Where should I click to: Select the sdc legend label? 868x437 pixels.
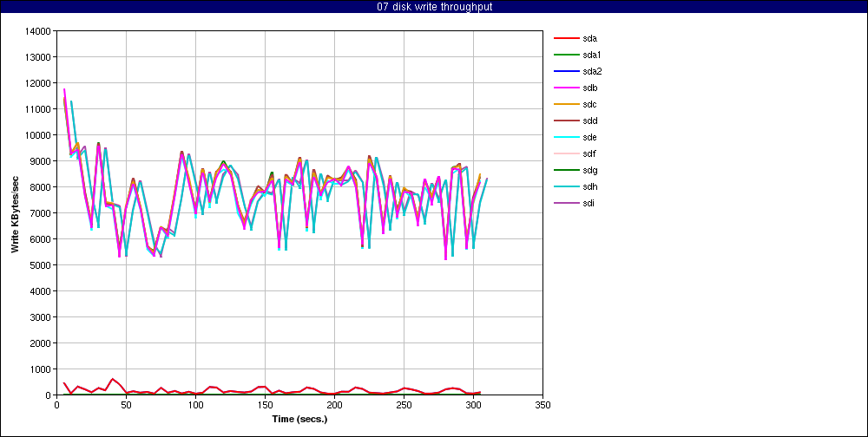click(590, 105)
